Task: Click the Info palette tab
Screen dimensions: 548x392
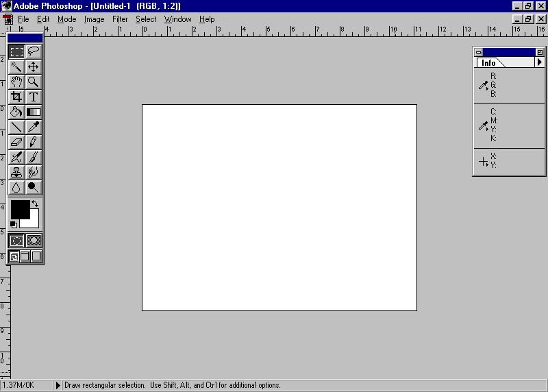Action: pos(488,63)
